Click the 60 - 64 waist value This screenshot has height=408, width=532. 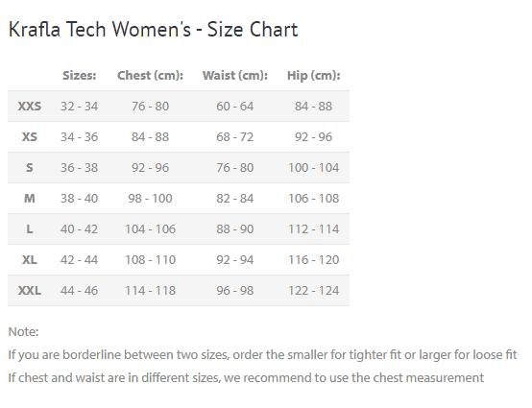tap(235, 107)
